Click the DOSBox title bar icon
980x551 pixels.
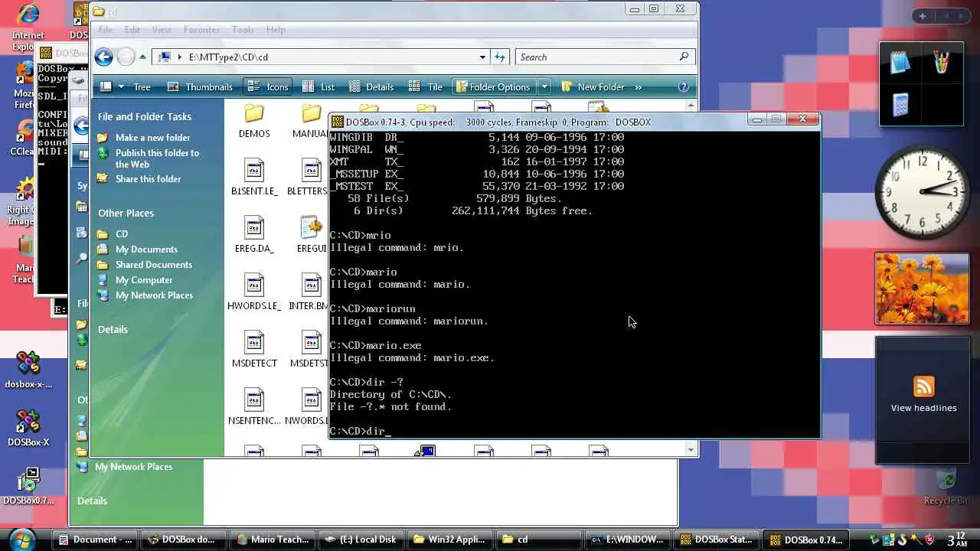coord(338,122)
